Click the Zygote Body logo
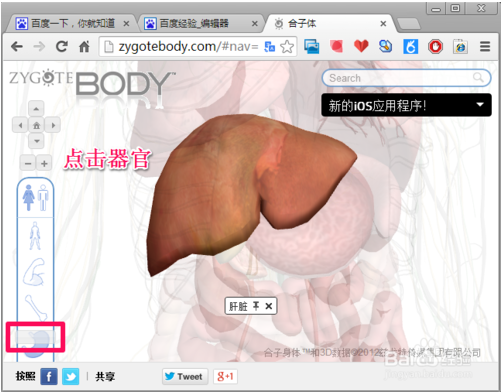Viewport: 501px width, 392px height. pos(92,85)
